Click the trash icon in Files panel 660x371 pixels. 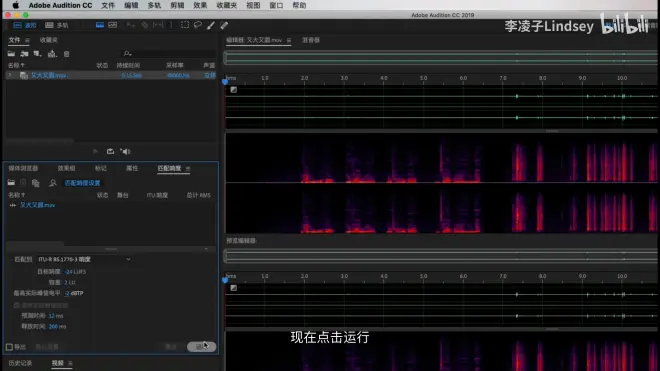[67, 54]
